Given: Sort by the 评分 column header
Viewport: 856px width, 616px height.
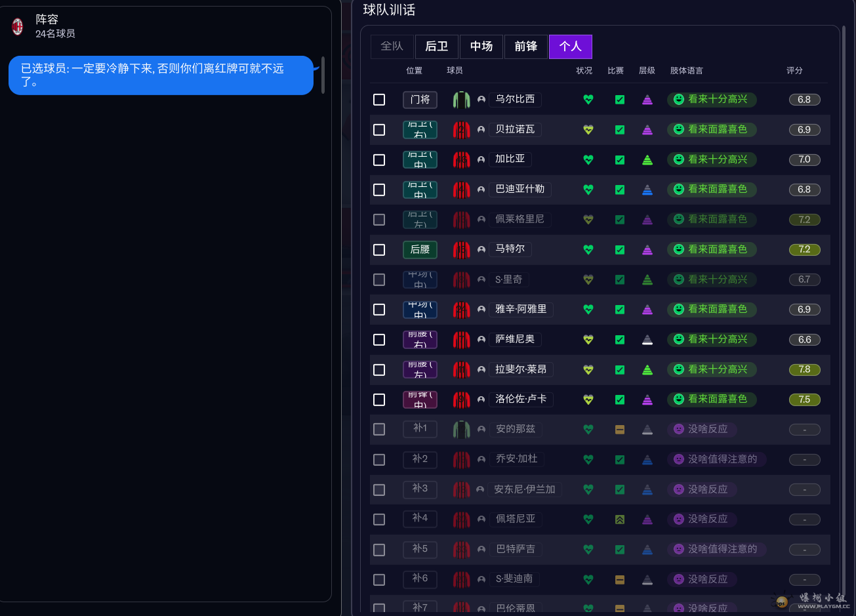Looking at the screenshot, I should (794, 70).
